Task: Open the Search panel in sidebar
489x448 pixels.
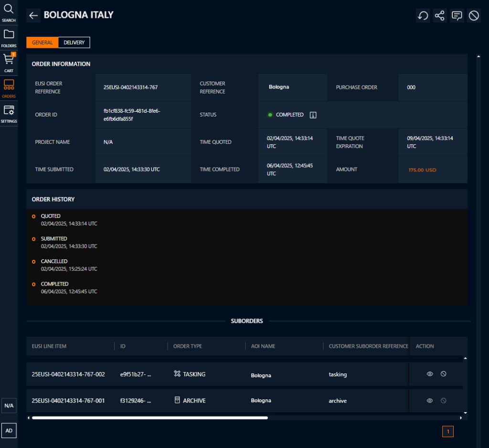Action: tap(9, 12)
